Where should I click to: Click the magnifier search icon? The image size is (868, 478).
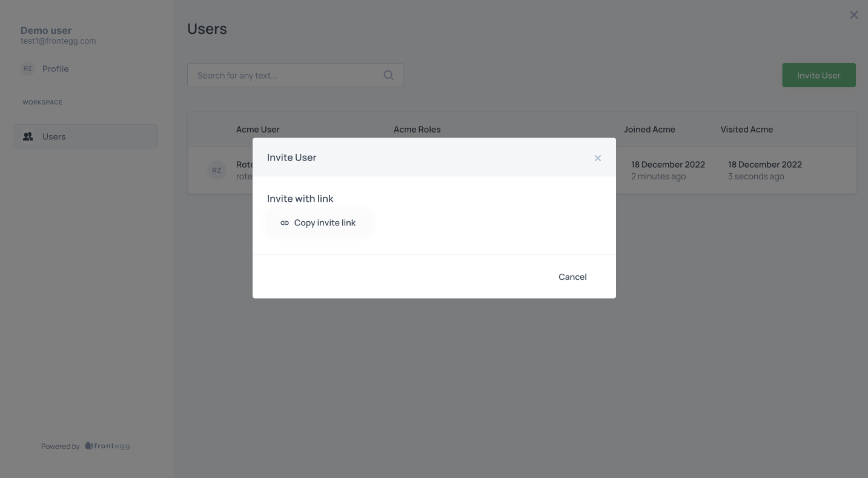pos(389,75)
